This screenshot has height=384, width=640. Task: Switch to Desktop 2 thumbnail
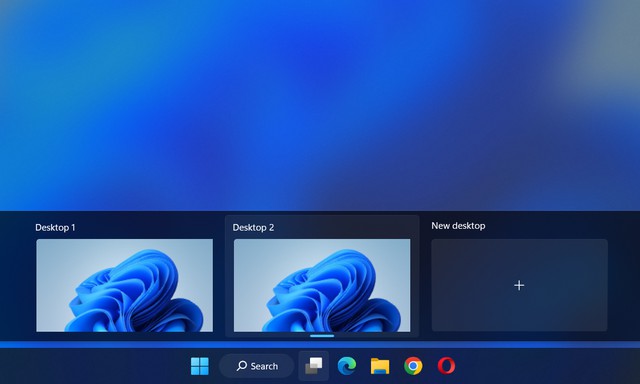click(322, 285)
